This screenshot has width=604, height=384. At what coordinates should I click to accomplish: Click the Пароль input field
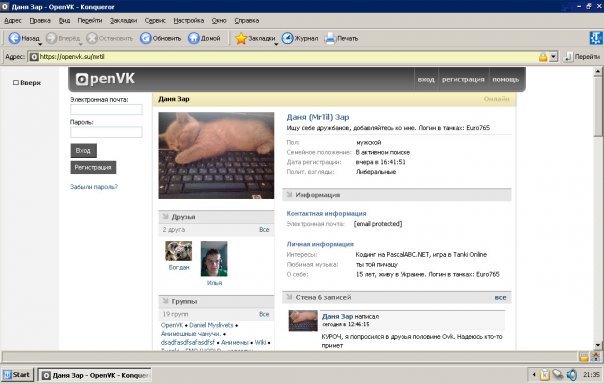106,132
